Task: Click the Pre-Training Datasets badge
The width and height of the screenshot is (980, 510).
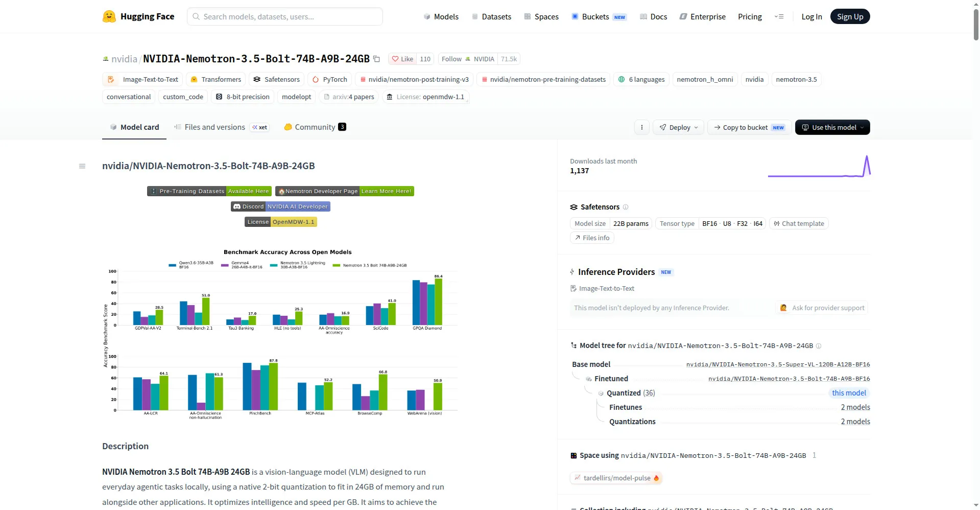Action: click(x=209, y=191)
